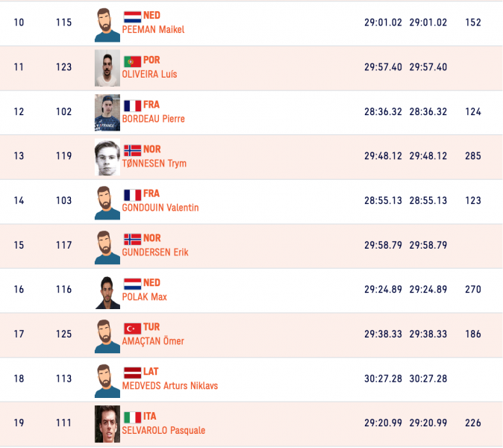Screen dimensions: 503x448
Task: Click the Norway flag next to GUNDERSEN Erik
Action: click(x=132, y=239)
